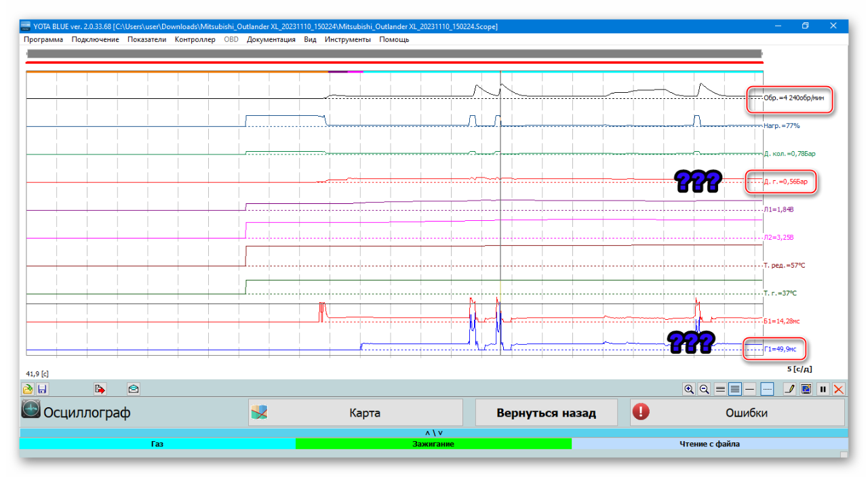Open the Ошибки errors panel

pos(737,413)
